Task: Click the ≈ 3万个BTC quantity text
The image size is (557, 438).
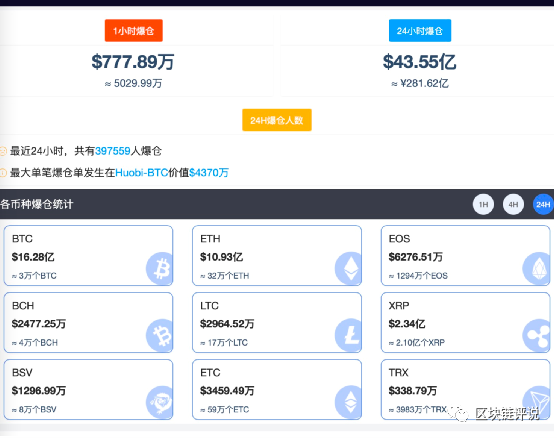Action: click(34, 276)
